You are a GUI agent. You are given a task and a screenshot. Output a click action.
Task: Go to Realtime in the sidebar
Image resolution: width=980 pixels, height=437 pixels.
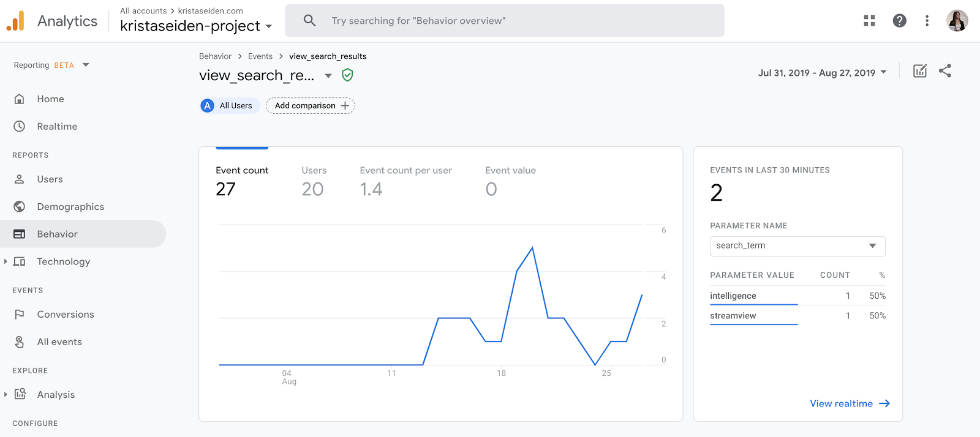(57, 127)
